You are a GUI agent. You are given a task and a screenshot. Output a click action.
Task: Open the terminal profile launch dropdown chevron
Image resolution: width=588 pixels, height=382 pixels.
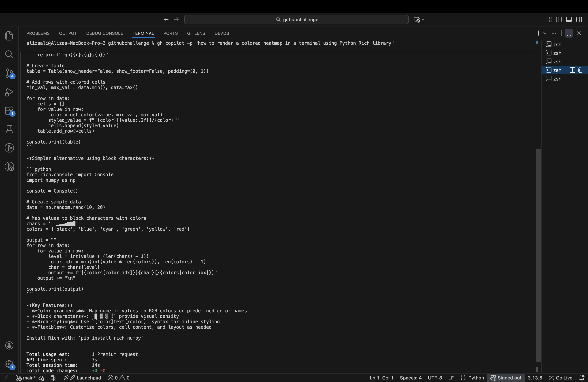click(x=545, y=33)
